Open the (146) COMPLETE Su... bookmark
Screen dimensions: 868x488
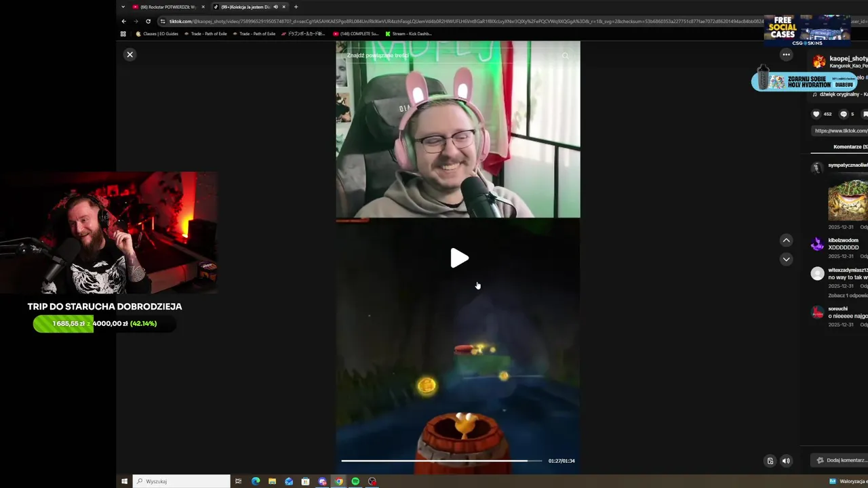(356, 33)
